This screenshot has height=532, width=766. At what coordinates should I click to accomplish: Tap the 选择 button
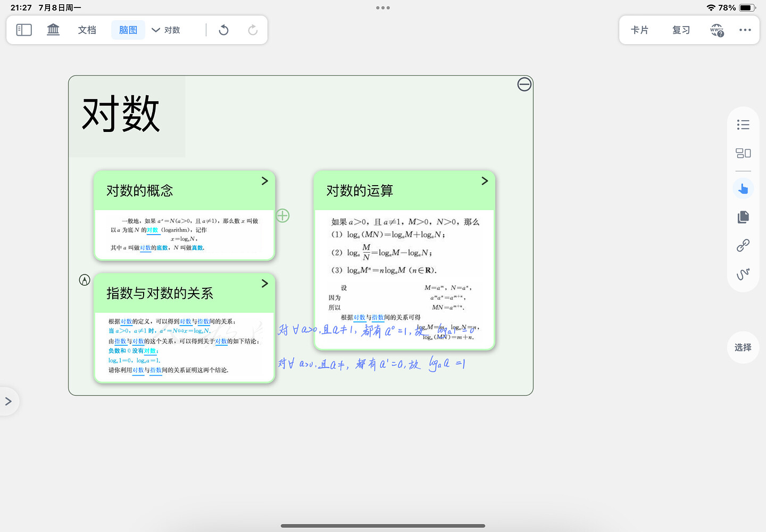point(743,347)
